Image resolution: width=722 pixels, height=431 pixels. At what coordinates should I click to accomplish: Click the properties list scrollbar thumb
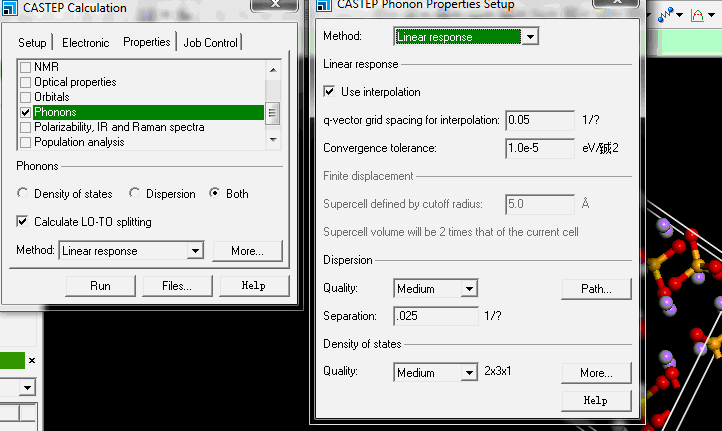pyautogui.click(x=273, y=113)
